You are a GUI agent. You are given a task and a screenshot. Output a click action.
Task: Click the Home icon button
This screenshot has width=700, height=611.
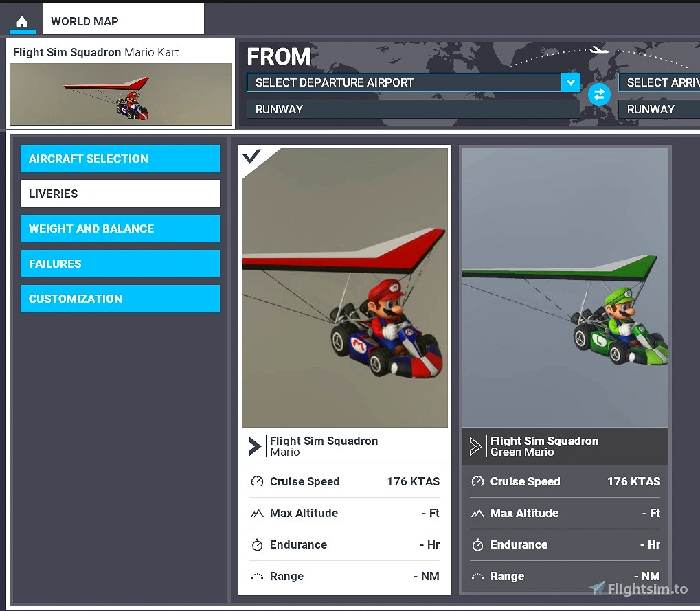click(x=22, y=21)
